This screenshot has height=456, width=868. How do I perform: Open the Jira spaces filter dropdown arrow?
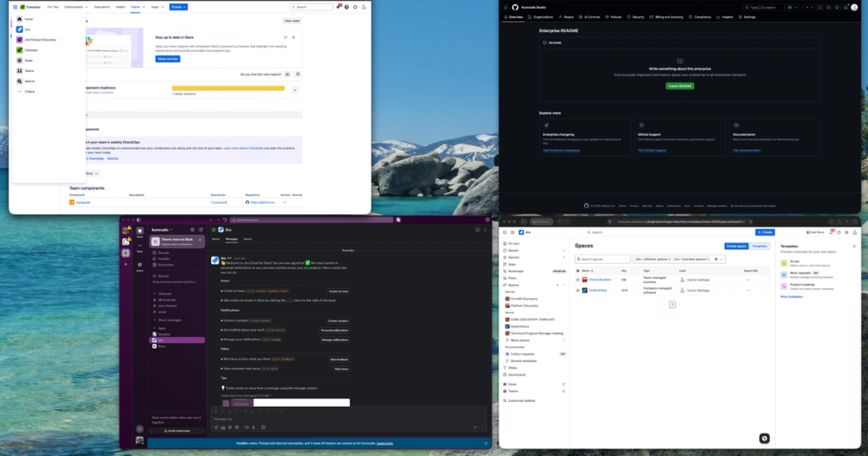point(721,259)
